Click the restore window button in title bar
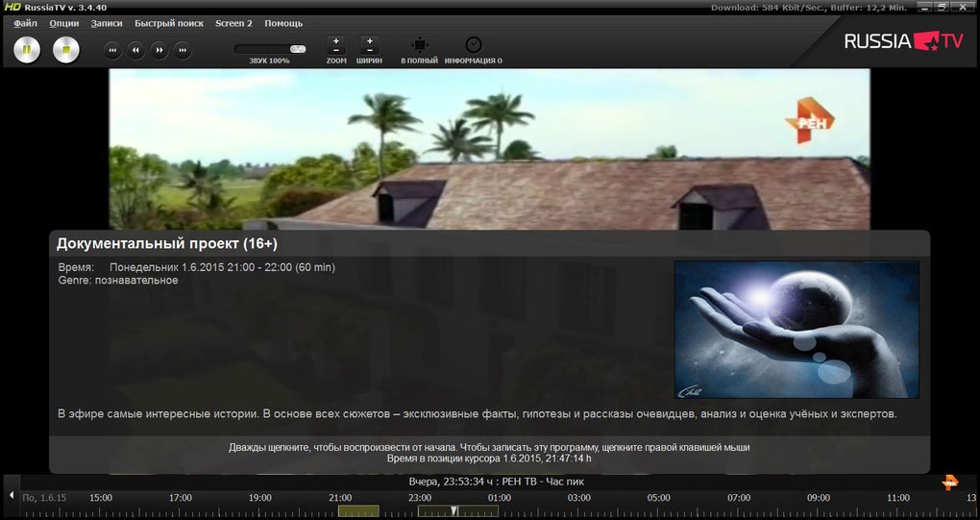Screen dimensions: 980x520 coord(943,7)
